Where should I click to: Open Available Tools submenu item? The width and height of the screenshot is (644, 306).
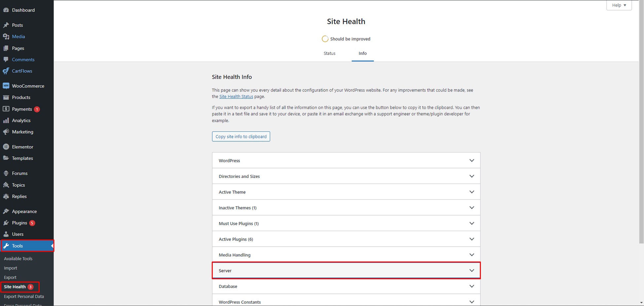tap(18, 259)
